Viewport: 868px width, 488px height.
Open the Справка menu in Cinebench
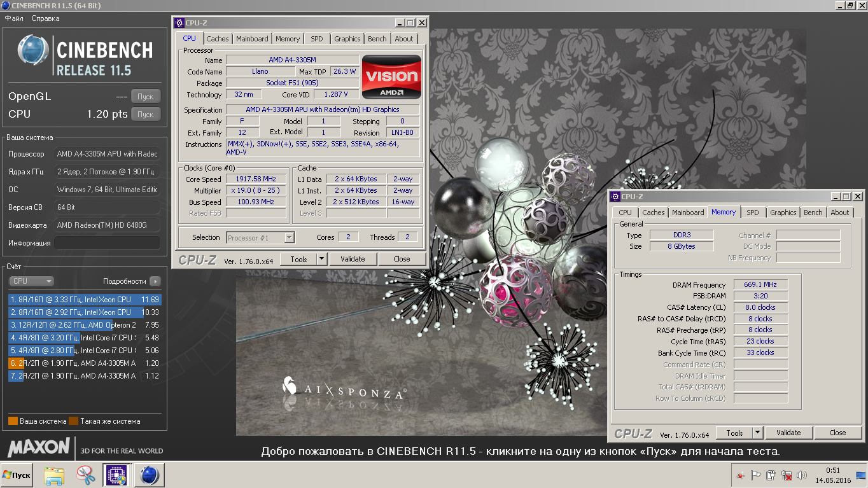(x=46, y=18)
